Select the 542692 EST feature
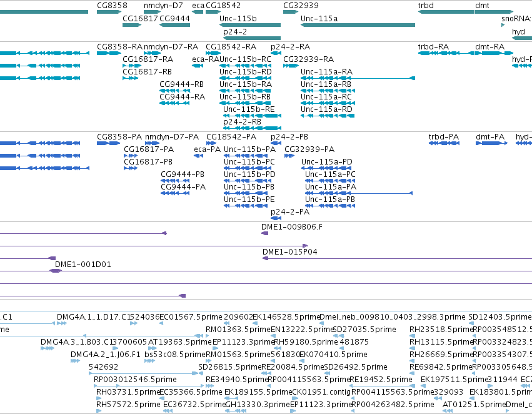 pyautogui.click(x=144, y=373)
